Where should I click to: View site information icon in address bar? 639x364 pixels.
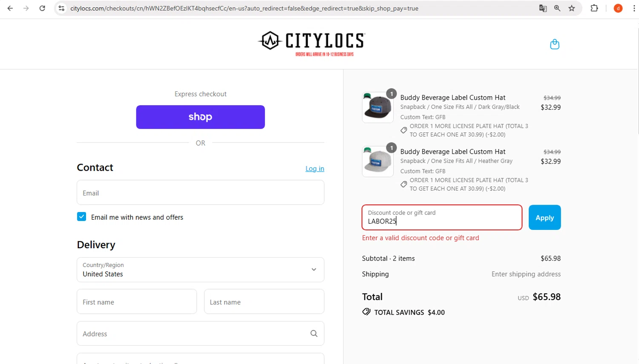(x=62, y=8)
